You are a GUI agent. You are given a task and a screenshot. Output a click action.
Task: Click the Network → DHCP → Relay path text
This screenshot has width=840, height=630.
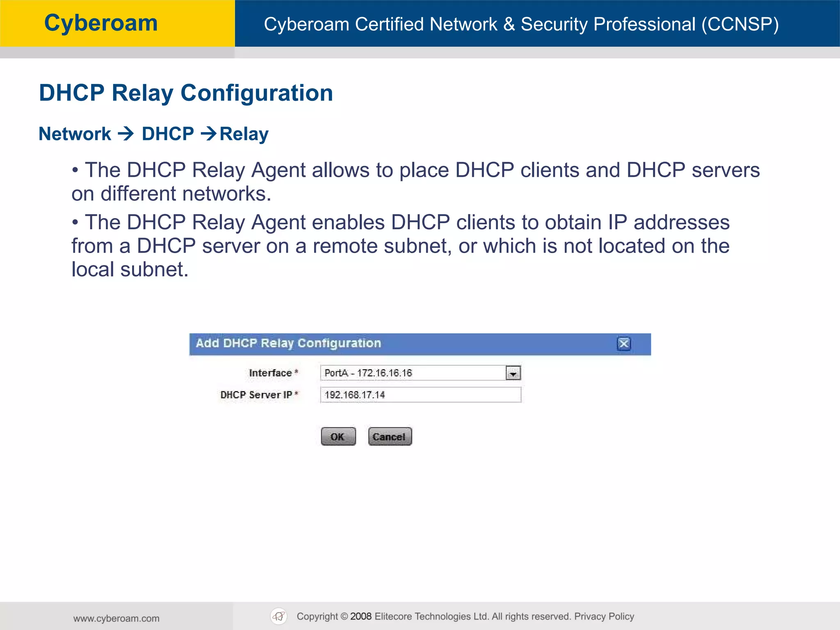pos(153,134)
